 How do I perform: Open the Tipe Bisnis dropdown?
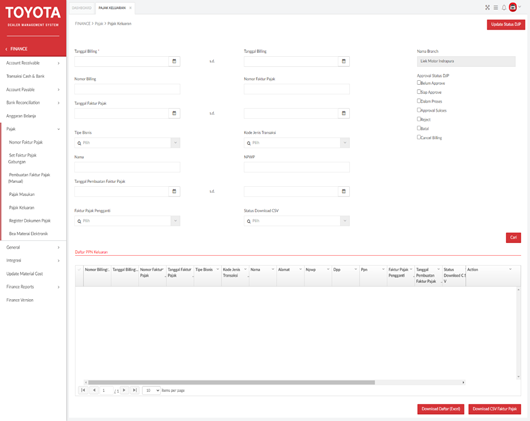click(x=127, y=143)
